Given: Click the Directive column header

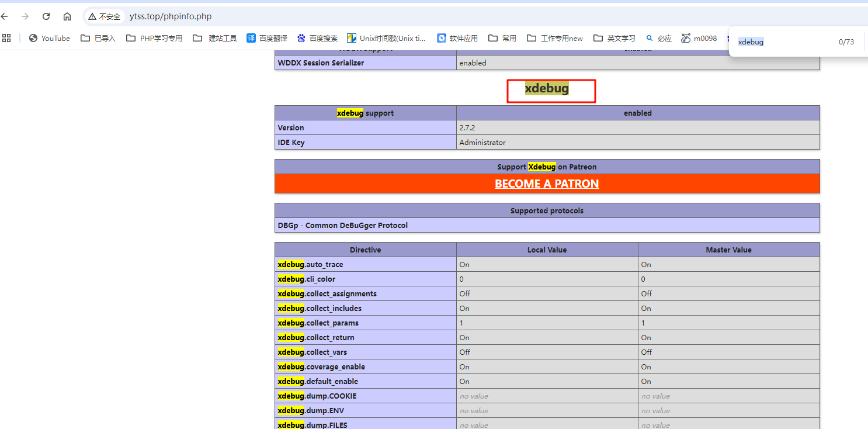Looking at the screenshot, I should coord(366,250).
